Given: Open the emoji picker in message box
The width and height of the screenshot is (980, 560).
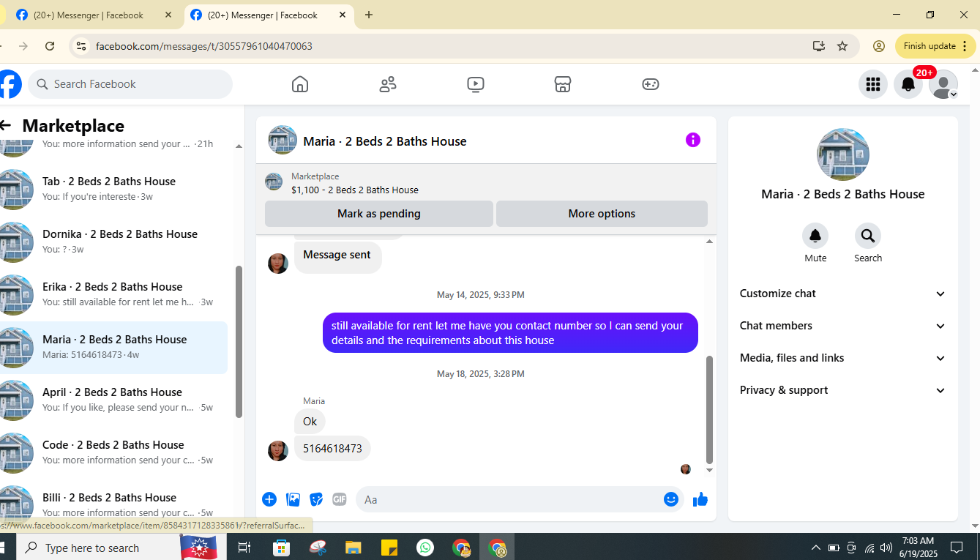Looking at the screenshot, I should 671,499.
